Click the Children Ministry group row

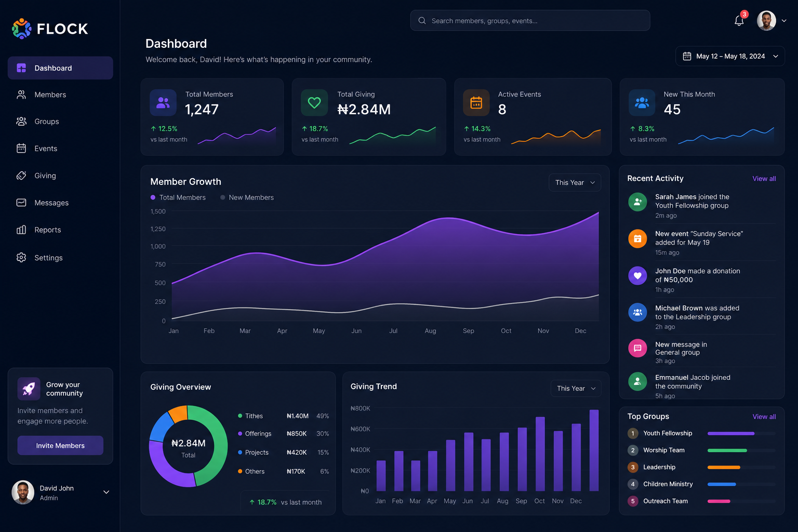point(701,484)
